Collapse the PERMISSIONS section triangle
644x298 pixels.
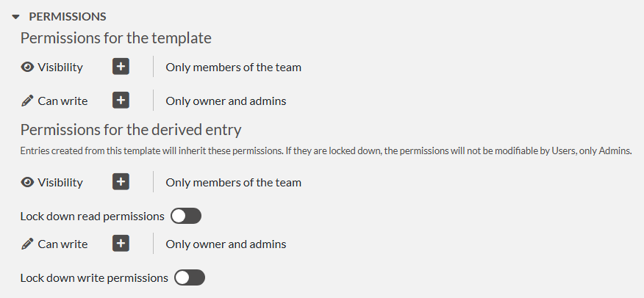click(15, 17)
